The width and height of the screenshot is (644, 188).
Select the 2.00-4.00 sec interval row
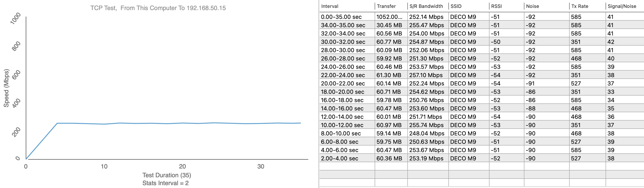click(x=340, y=158)
